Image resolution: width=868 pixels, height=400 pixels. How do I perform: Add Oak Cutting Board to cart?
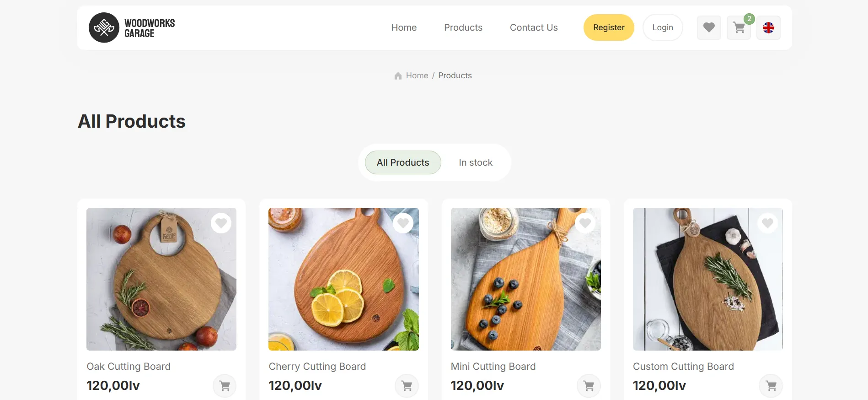[225, 386]
